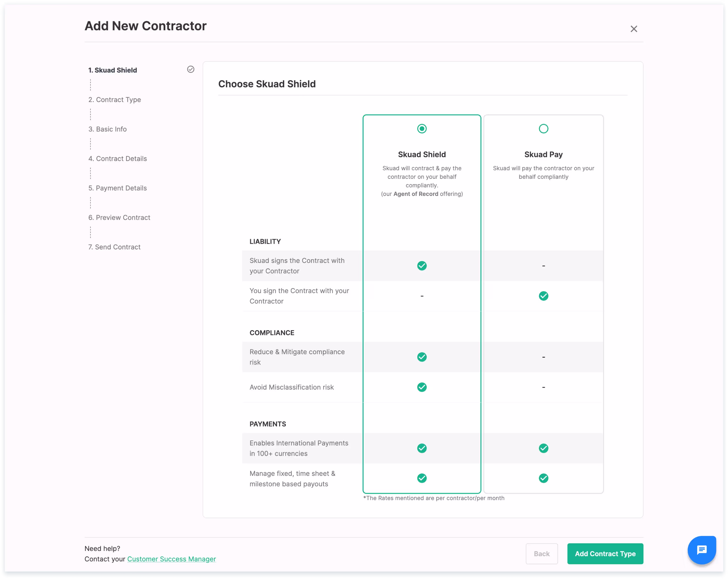728x579 pixels.
Task: Click Skuad Shield check for Reduce & Mitigate compliance risk
Action: pyautogui.click(x=422, y=357)
